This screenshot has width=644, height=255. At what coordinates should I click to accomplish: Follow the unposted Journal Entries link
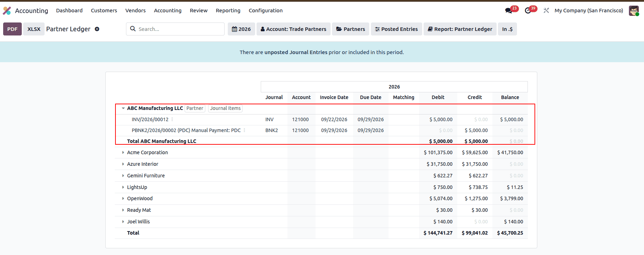[296, 52]
